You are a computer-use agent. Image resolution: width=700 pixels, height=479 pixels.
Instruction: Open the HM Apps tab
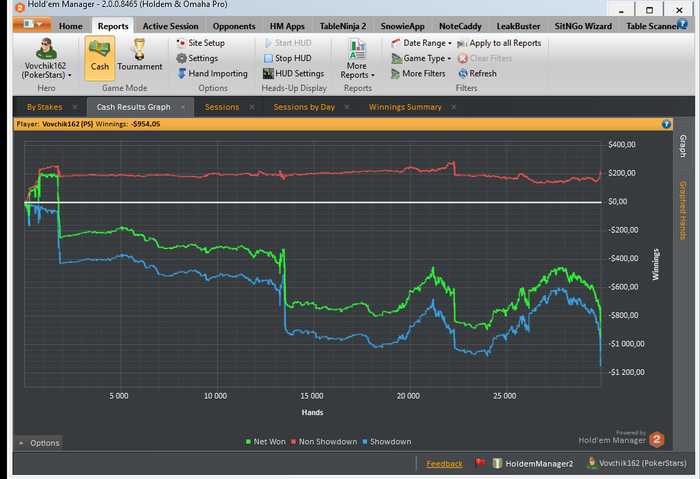[287, 26]
